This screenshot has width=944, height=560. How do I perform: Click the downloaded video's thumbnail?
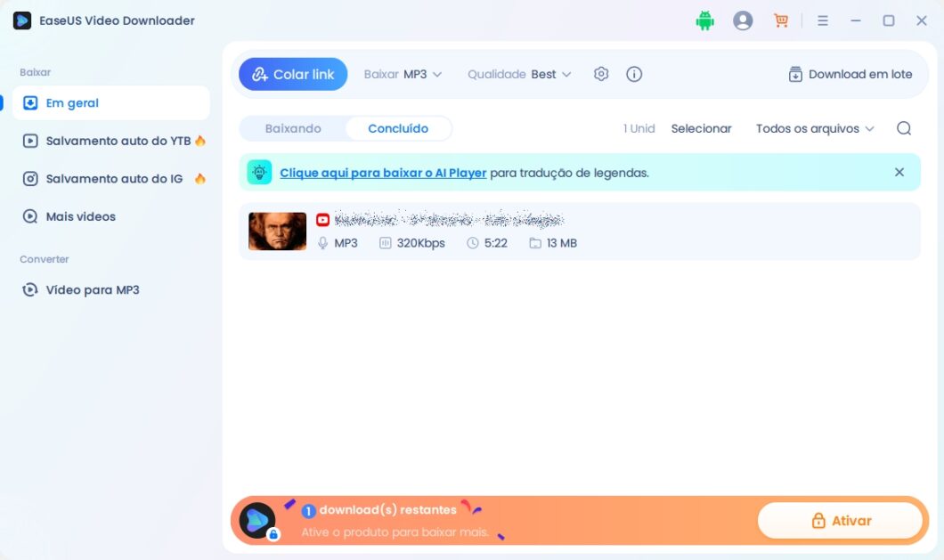click(x=277, y=231)
